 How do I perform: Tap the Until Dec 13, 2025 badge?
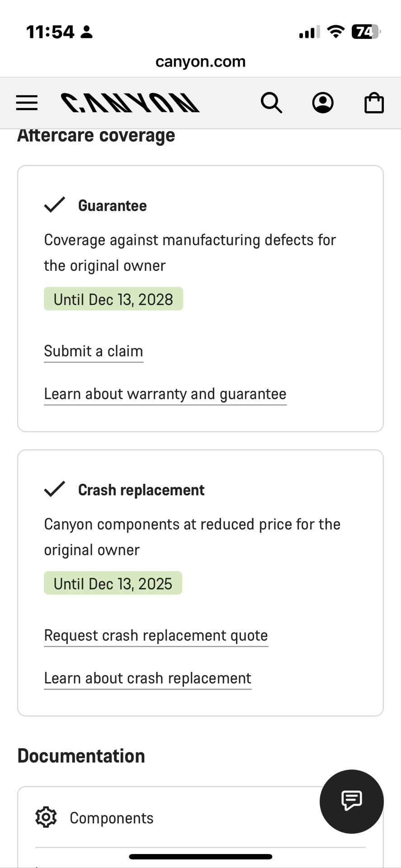click(113, 584)
